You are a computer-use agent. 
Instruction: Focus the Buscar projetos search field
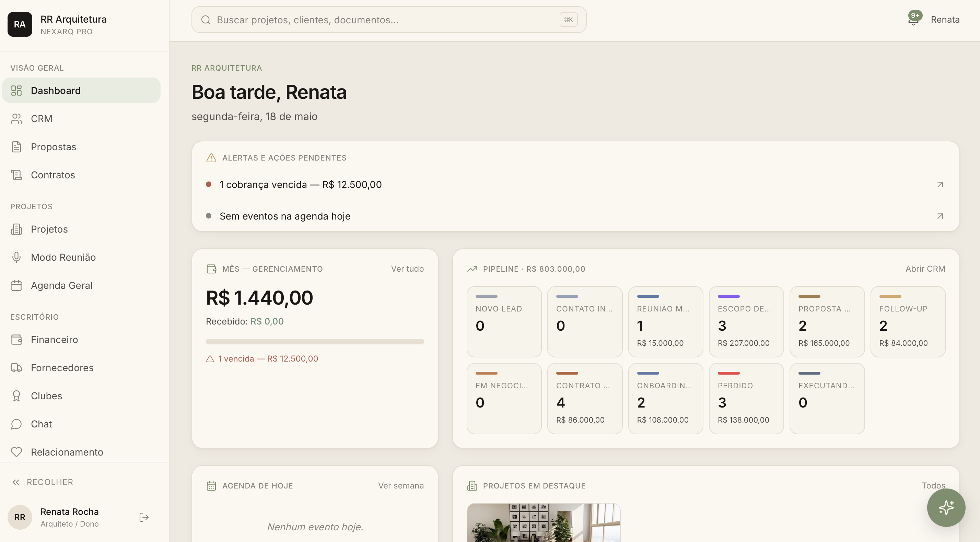tap(389, 20)
